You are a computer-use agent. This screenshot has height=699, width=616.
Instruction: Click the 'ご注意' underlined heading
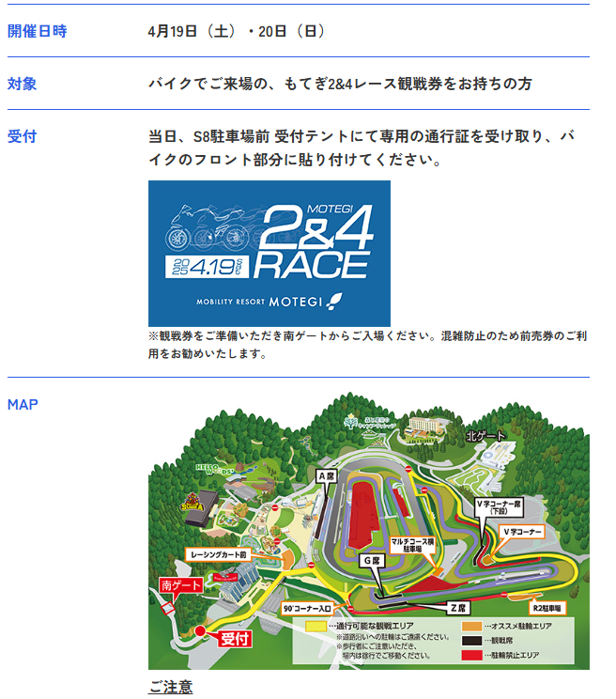click(171, 687)
